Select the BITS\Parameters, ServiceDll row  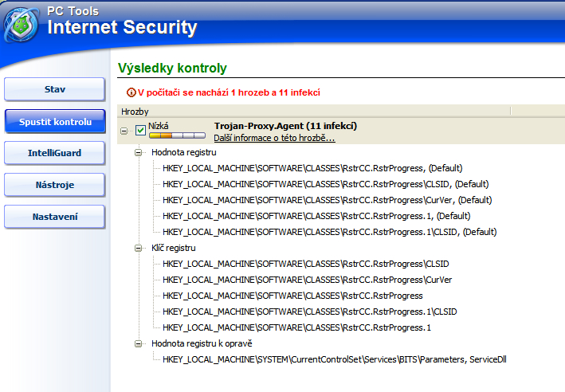pos(335,359)
